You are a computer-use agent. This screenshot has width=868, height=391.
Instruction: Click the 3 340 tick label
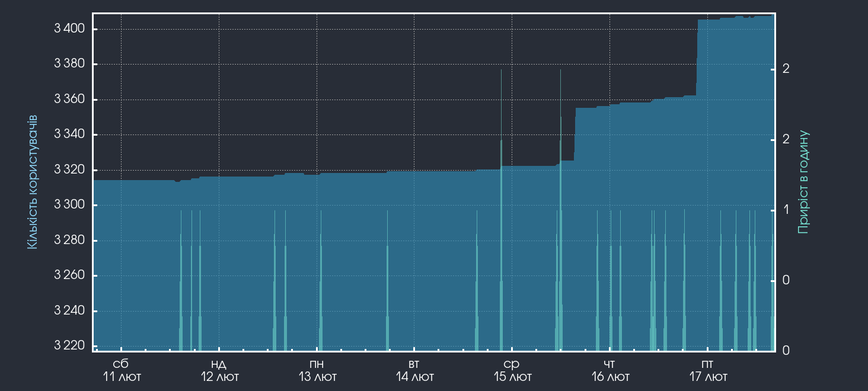(x=69, y=134)
